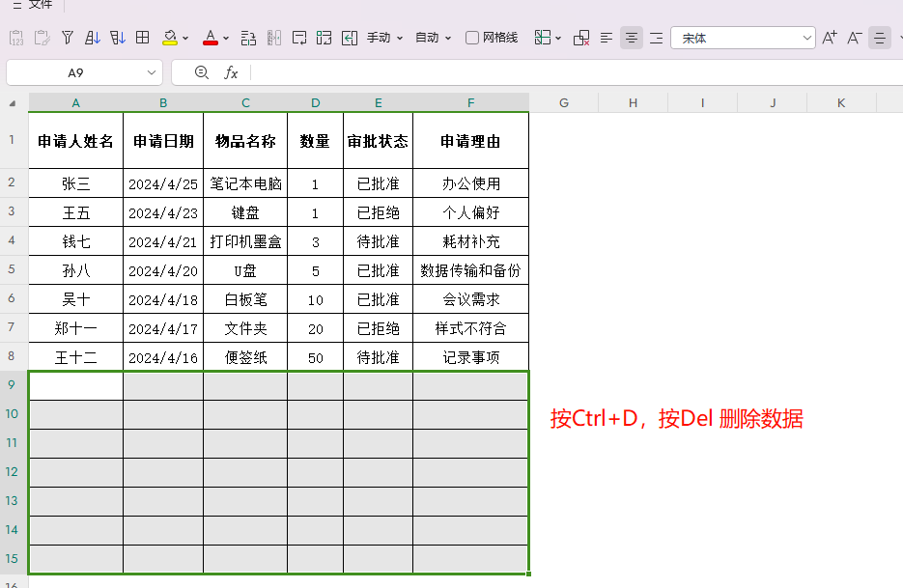Select row 9 header
This screenshot has width=903, height=588.
tap(12, 384)
